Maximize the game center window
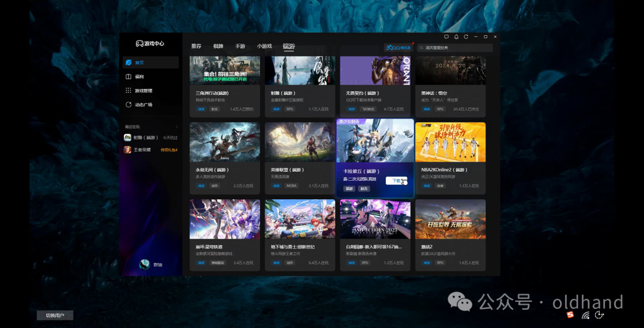 click(485, 36)
